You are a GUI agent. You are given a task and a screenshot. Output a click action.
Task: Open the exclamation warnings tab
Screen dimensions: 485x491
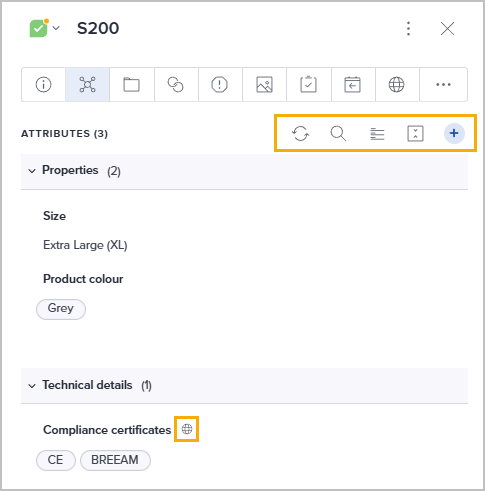[x=220, y=84]
